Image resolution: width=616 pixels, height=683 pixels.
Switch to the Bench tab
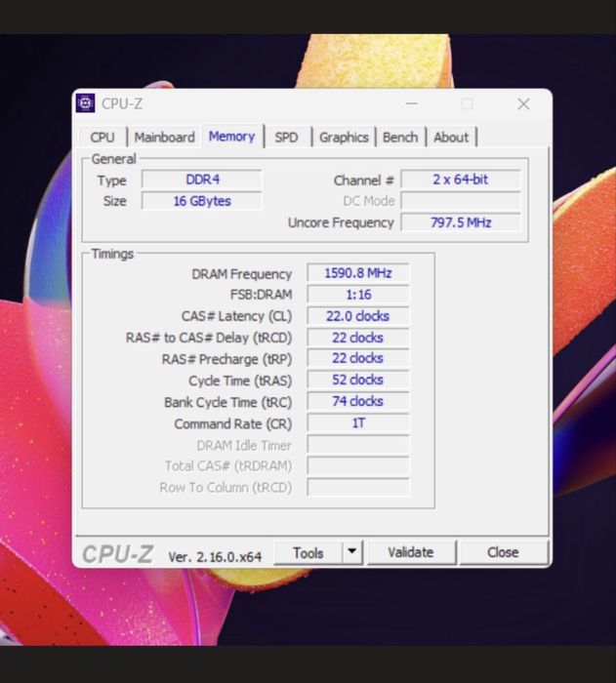(x=400, y=138)
